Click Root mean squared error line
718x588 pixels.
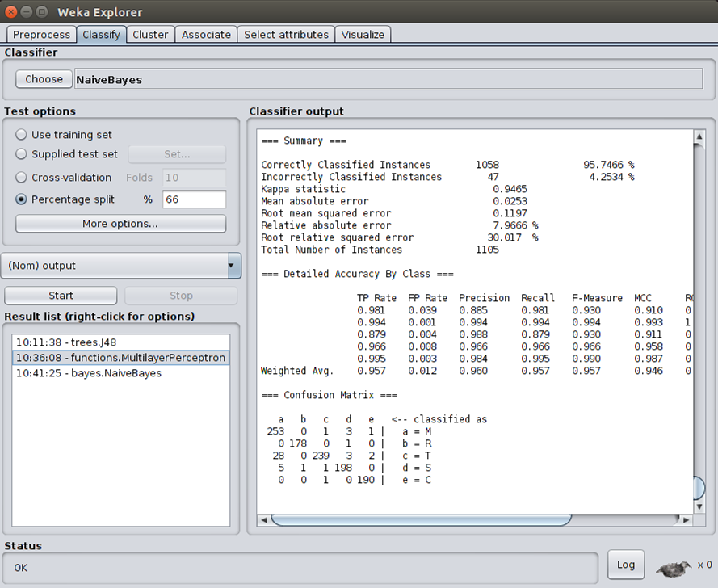coord(394,213)
